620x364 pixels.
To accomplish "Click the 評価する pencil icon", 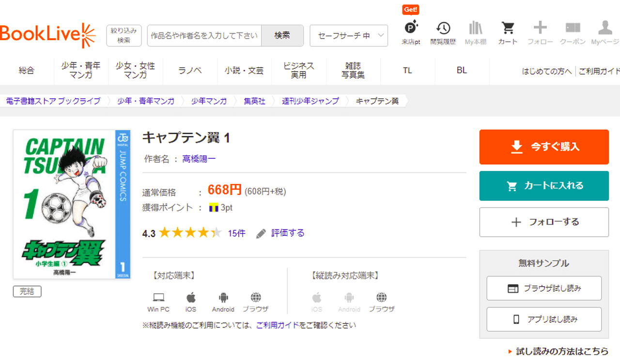I will click(x=261, y=234).
